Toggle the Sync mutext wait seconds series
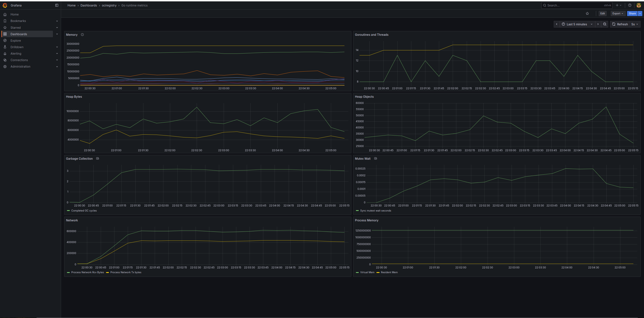 (x=375, y=211)
